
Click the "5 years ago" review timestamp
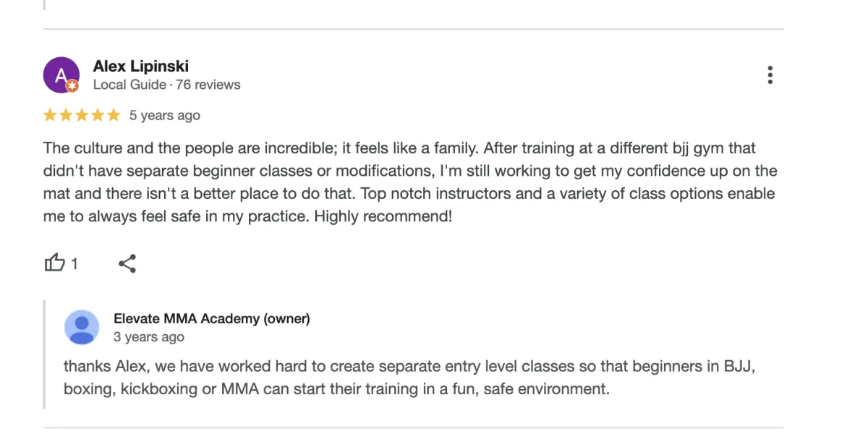coord(164,115)
